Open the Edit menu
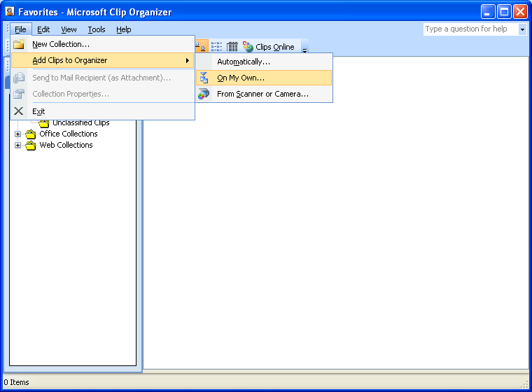532x392 pixels. [x=43, y=29]
